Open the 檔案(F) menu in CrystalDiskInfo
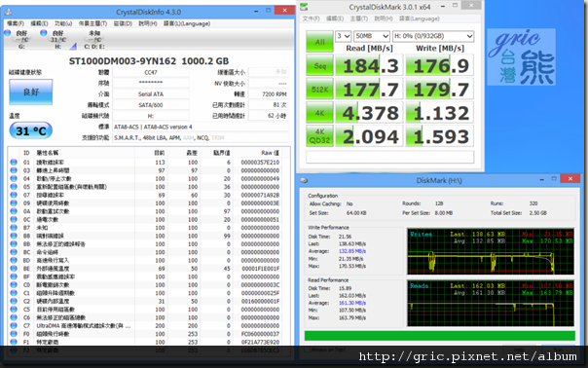This screenshot has height=368, width=588. (x=16, y=23)
